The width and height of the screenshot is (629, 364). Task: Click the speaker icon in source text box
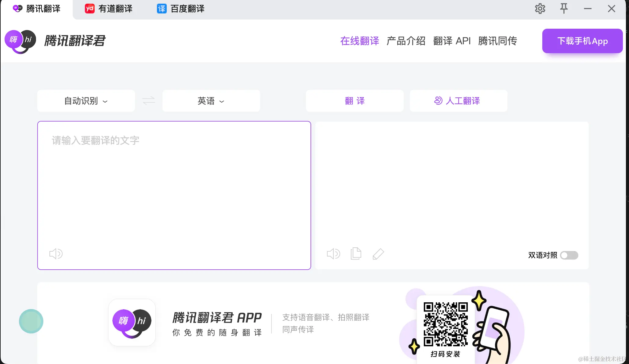coord(56,254)
